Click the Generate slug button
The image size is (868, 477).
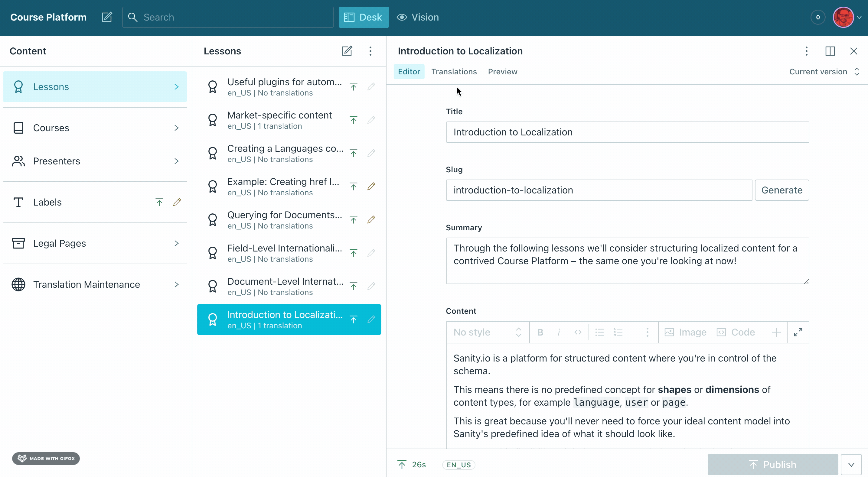pyautogui.click(x=782, y=190)
